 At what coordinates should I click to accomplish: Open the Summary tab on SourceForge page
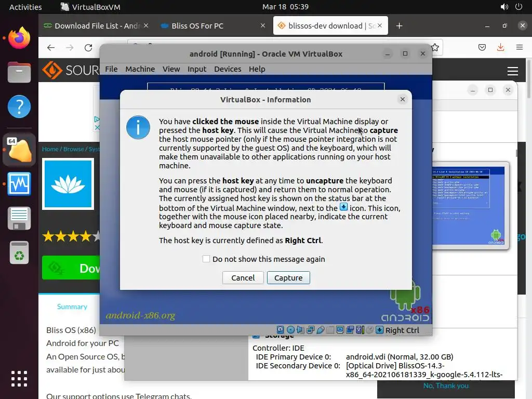point(72,307)
